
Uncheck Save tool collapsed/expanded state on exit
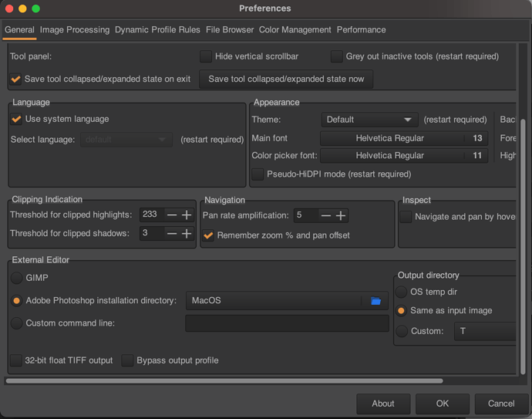tap(15, 79)
